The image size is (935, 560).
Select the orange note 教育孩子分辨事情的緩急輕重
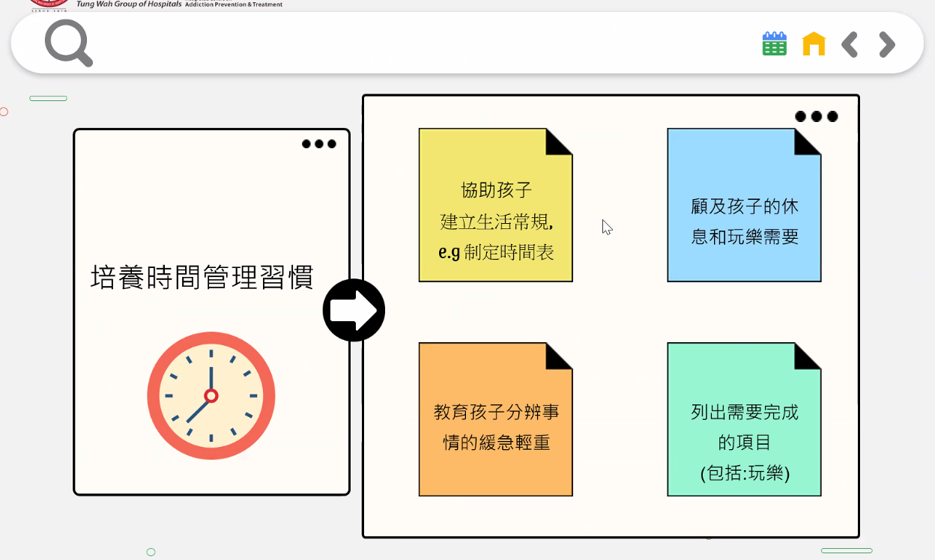[495, 427]
